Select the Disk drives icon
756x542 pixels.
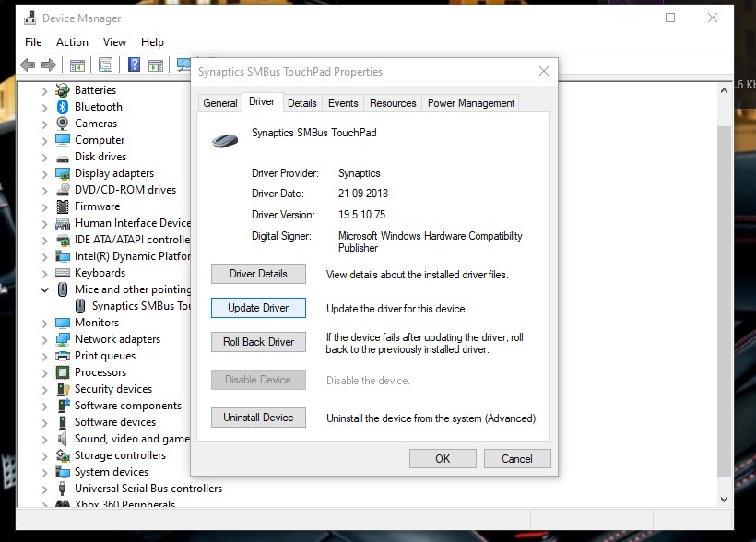63,158
